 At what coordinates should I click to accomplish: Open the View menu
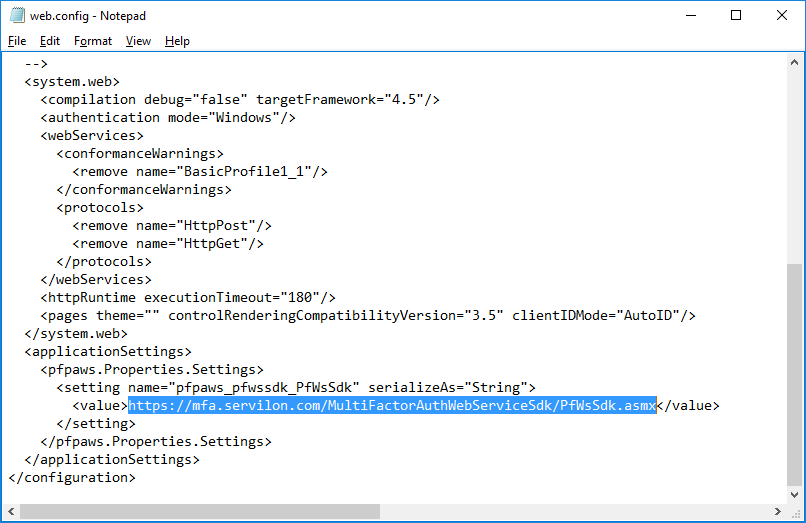(x=138, y=41)
